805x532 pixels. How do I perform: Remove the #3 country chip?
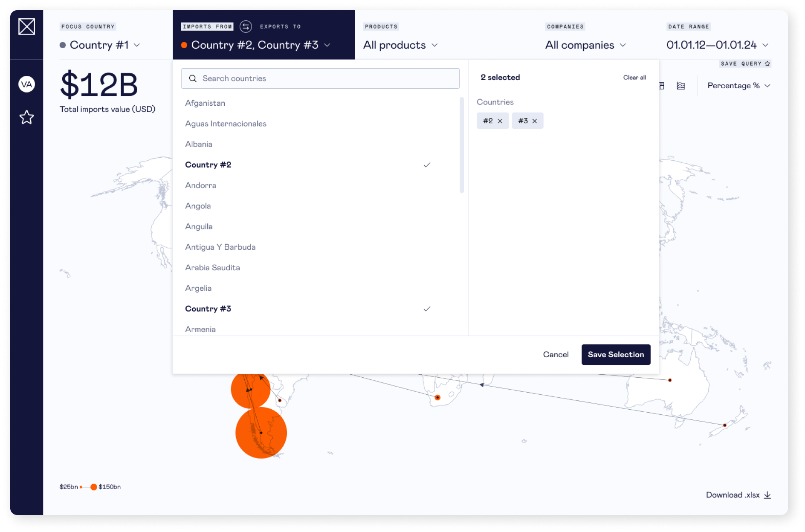[x=535, y=121]
